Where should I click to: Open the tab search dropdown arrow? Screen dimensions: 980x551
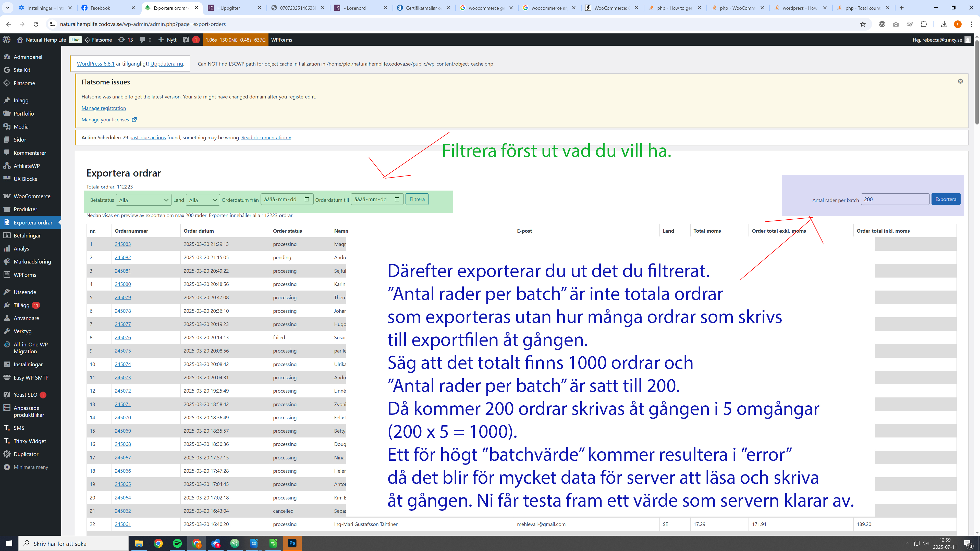click(7, 8)
